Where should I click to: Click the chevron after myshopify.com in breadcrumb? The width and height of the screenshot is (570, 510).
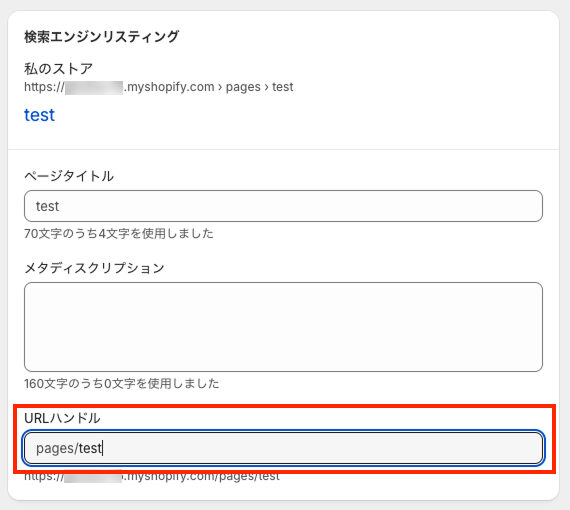(x=220, y=87)
